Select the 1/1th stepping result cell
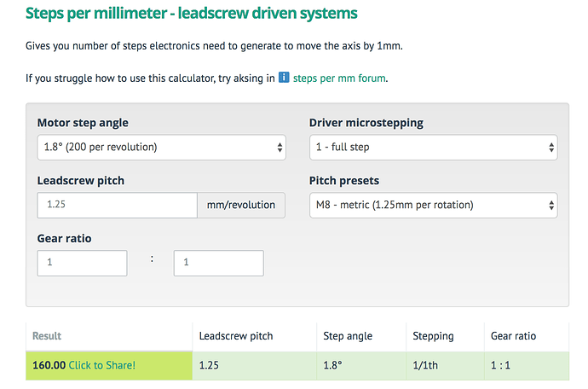Image resolution: width=588 pixels, height=389 pixels. [426, 365]
